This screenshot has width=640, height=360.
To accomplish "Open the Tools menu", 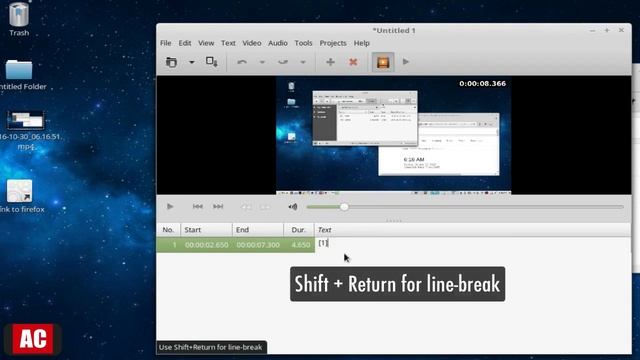I will (x=303, y=43).
